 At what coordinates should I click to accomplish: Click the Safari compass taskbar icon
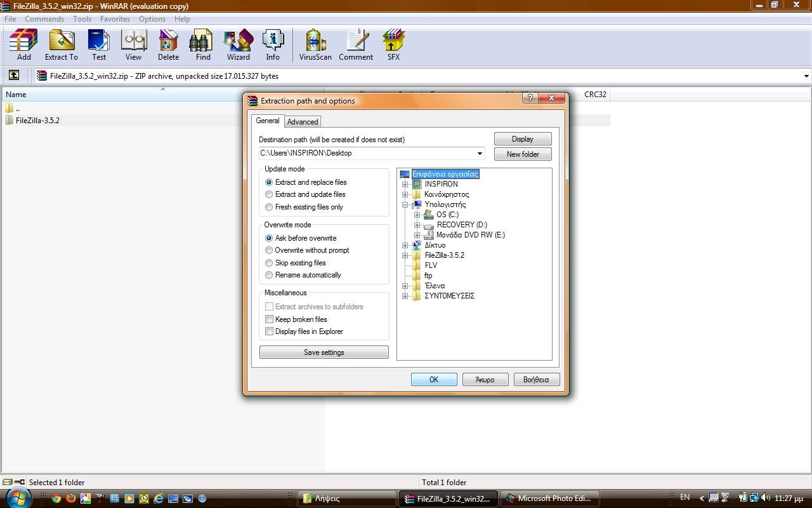(x=202, y=498)
